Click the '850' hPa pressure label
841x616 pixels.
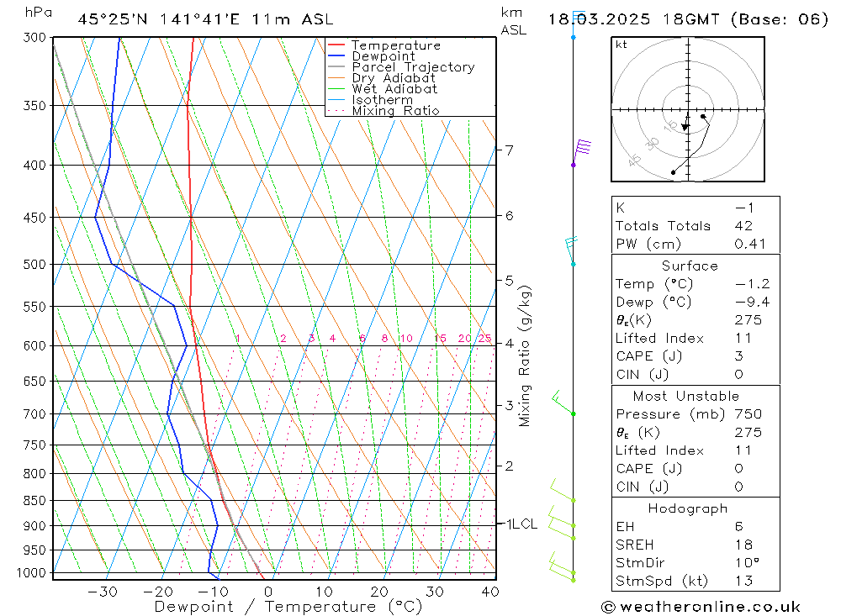34,500
